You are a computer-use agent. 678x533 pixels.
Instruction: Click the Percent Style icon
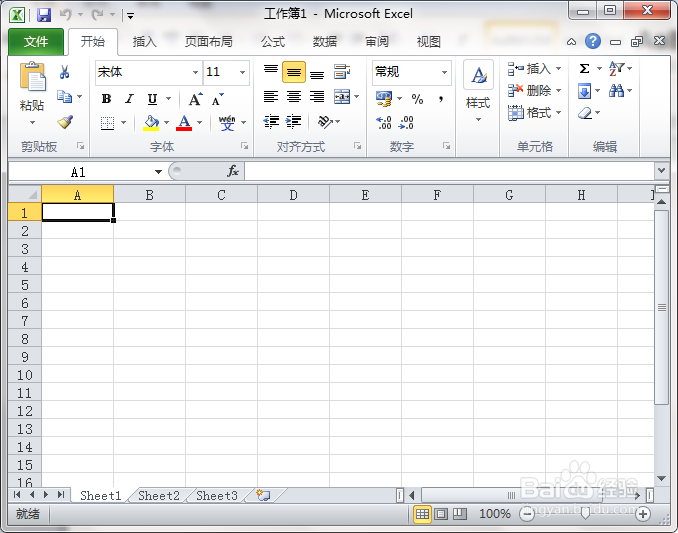417,99
